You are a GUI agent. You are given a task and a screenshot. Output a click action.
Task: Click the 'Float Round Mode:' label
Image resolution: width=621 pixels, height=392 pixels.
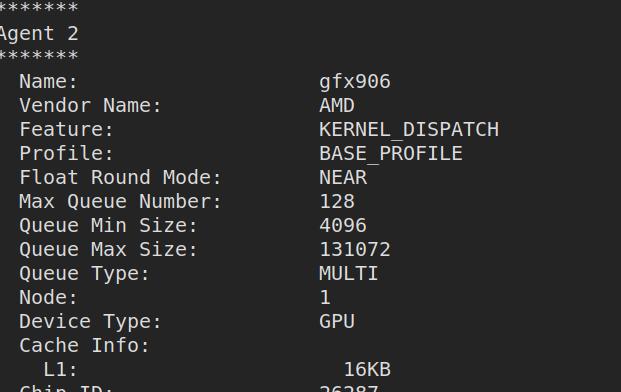120,177
